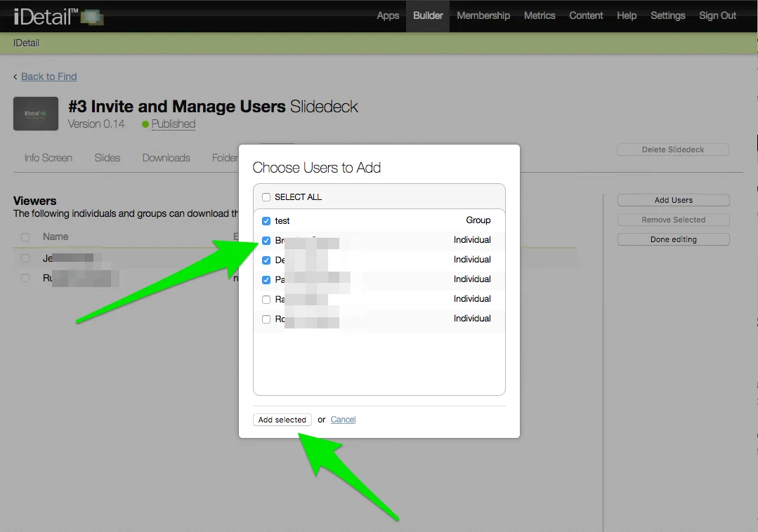Open the Membership menu item
The width and height of the screenshot is (758, 532).
(483, 15)
